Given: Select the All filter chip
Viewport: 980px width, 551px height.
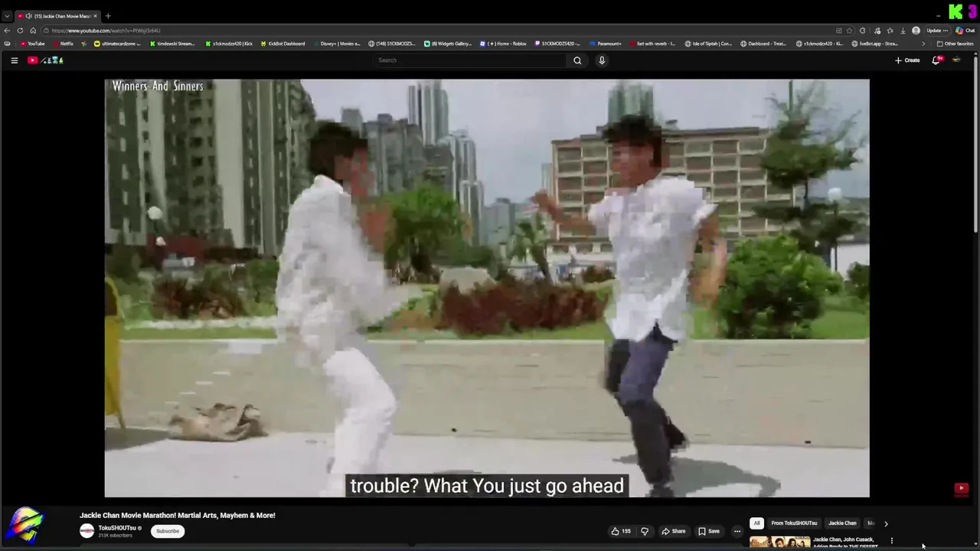Looking at the screenshot, I should pyautogui.click(x=756, y=523).
